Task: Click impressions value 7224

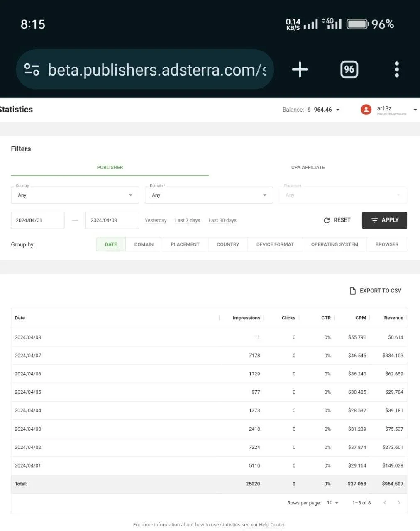Action: point(254,447)
